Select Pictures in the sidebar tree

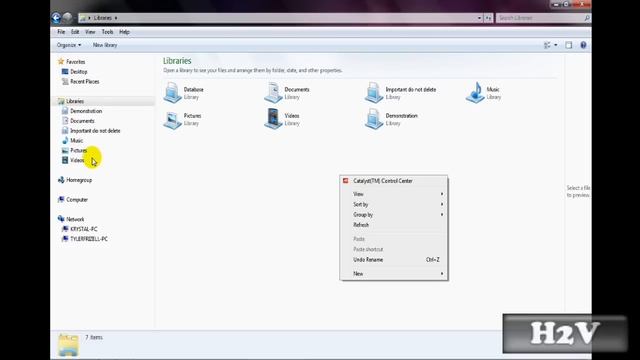[x=78, y=150]
